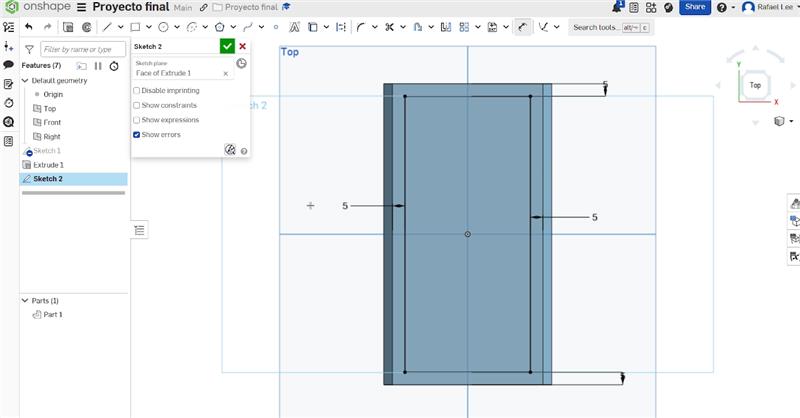This screenshot has width=800, height=418.
Task: Enable Show expressions checkbox
Action: 136,120
